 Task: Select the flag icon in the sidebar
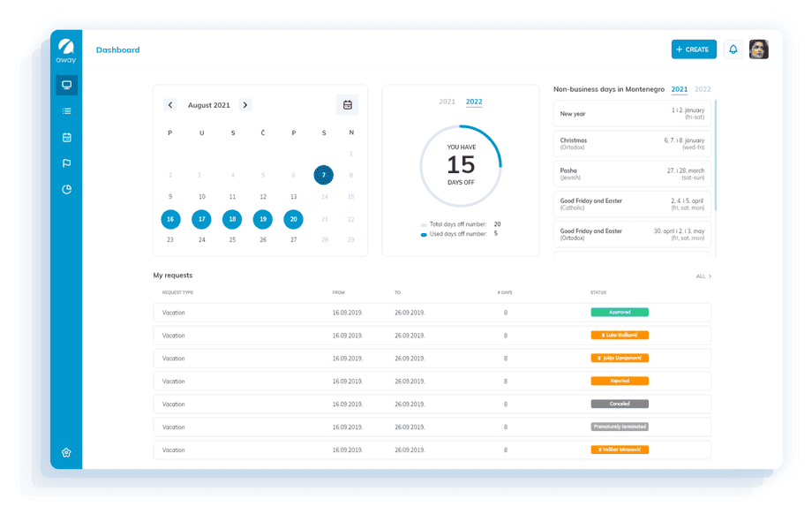pyautogui.click(x=66, y=163)
